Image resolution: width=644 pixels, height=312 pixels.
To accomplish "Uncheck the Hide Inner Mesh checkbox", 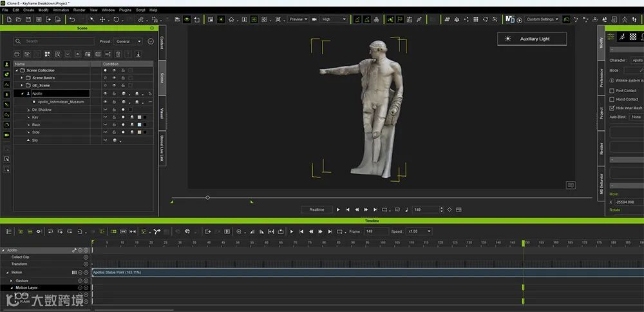I will coord(612,108).
